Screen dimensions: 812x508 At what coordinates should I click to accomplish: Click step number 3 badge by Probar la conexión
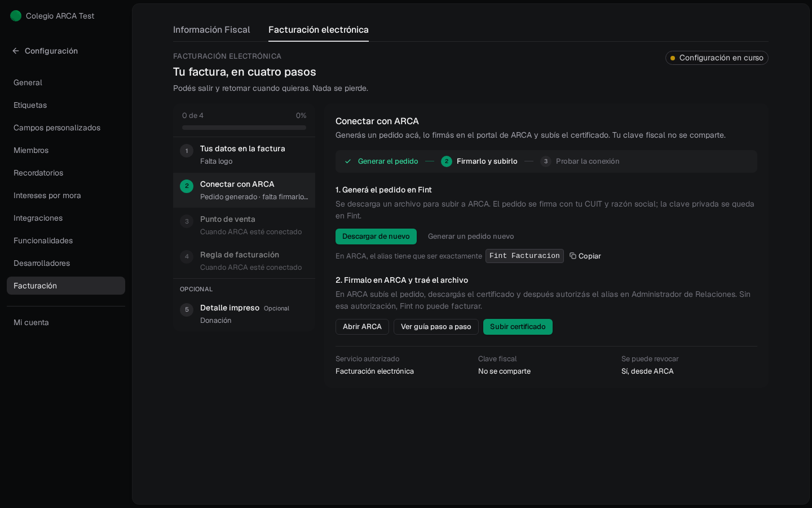coord(546,161)
